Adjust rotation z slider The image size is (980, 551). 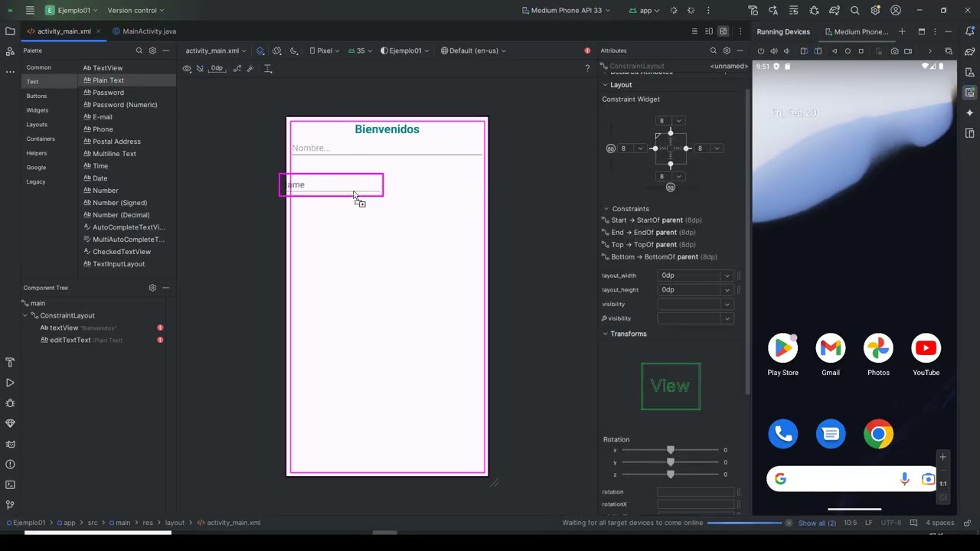pos(671,474)
